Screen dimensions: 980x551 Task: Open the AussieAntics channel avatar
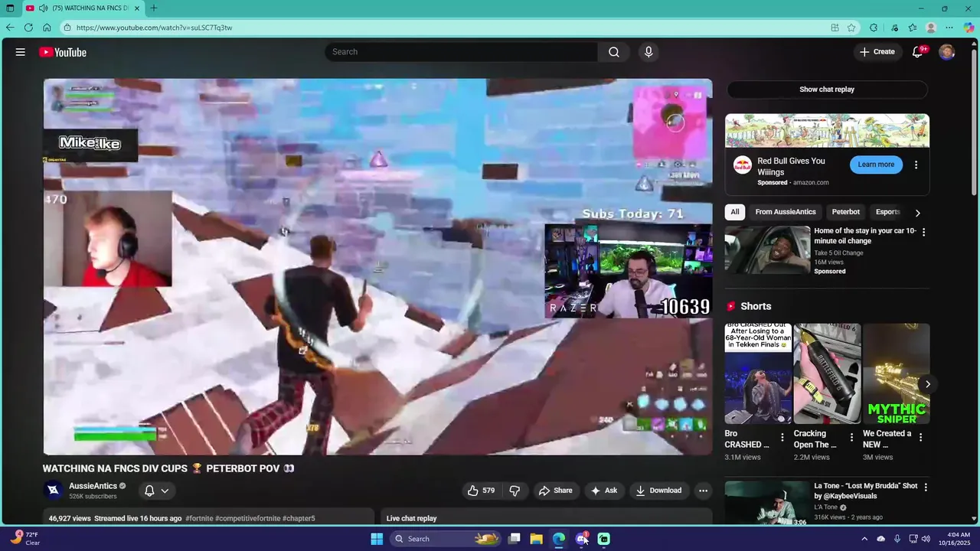pos(54,491)
